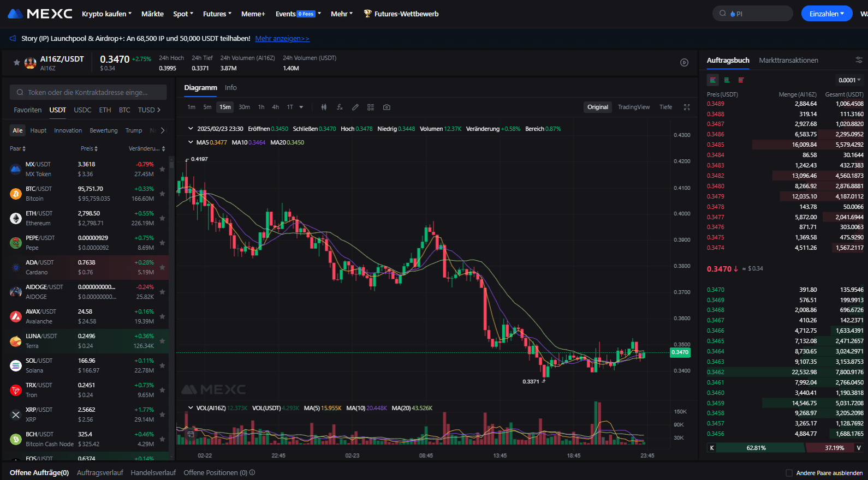This screenshot has width=868, height=480.
Task: Open the Futures dropdown menu
Action: (217, 14)
